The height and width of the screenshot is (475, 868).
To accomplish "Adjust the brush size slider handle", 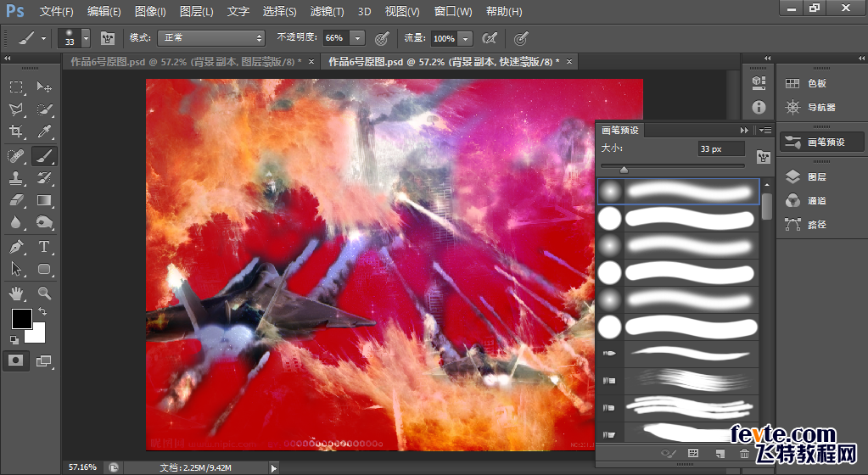I will click(624, 170).
